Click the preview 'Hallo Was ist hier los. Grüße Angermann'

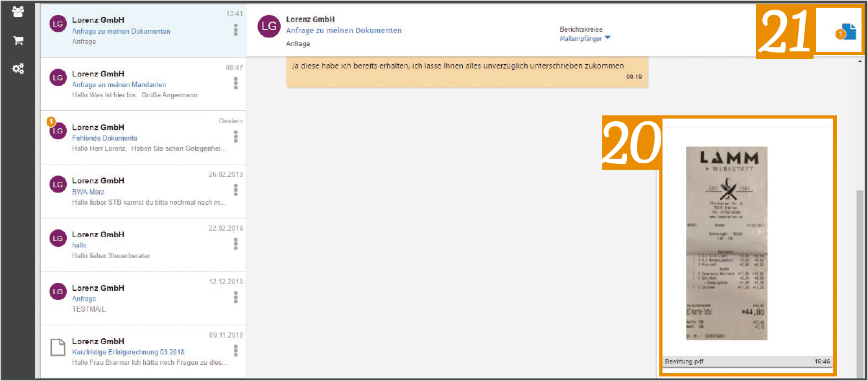[135, 95]
